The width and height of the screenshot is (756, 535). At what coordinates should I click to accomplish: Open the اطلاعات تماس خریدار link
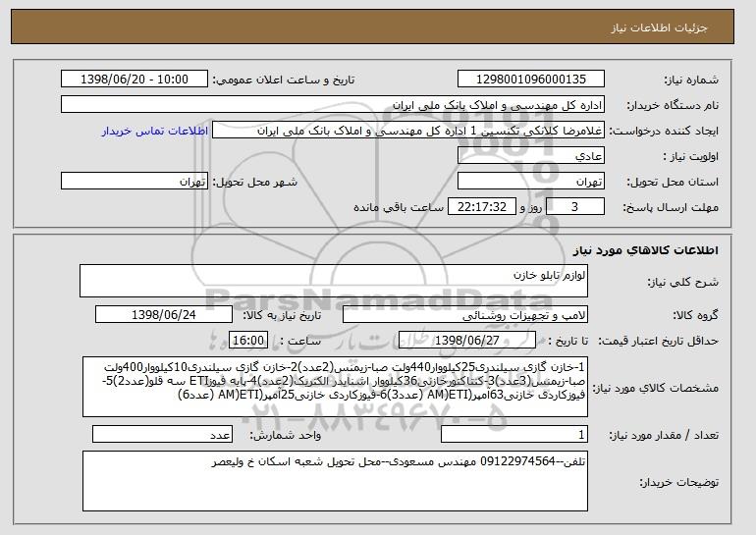(155, 132)
